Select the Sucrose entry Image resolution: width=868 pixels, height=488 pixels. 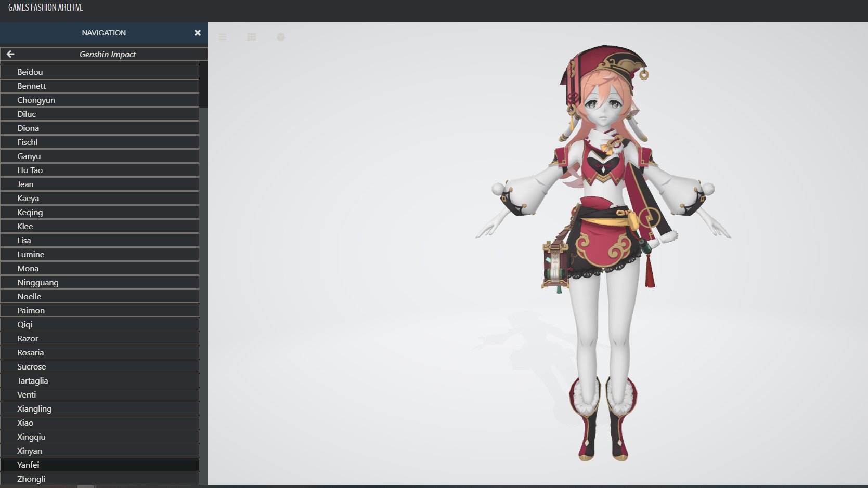99,366
